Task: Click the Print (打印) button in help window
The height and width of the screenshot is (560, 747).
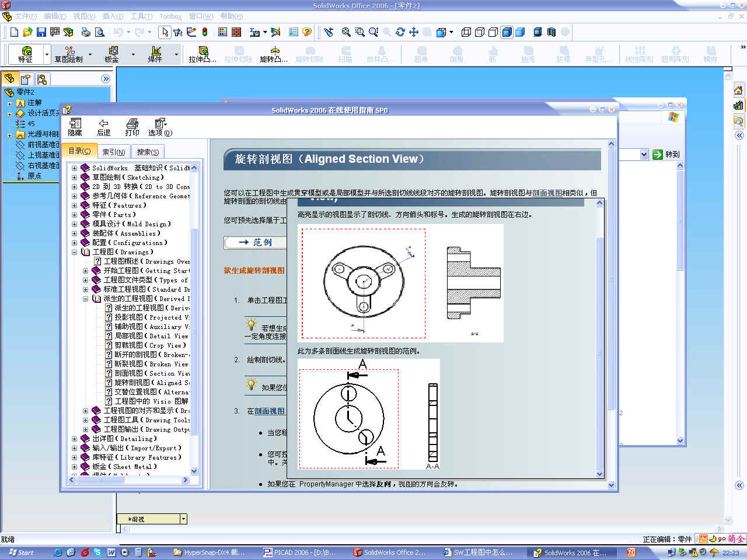Action: [132, 127]
